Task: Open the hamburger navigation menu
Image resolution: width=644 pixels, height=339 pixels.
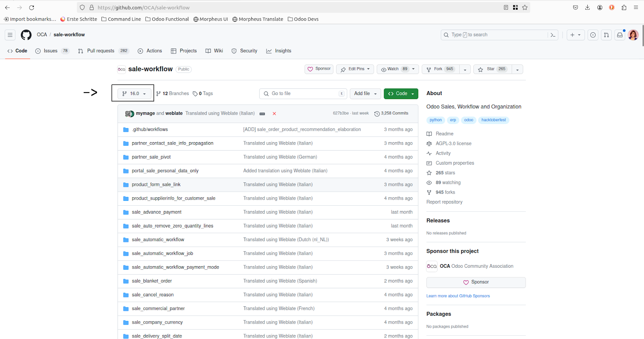Action: click(x=10, y=35)
